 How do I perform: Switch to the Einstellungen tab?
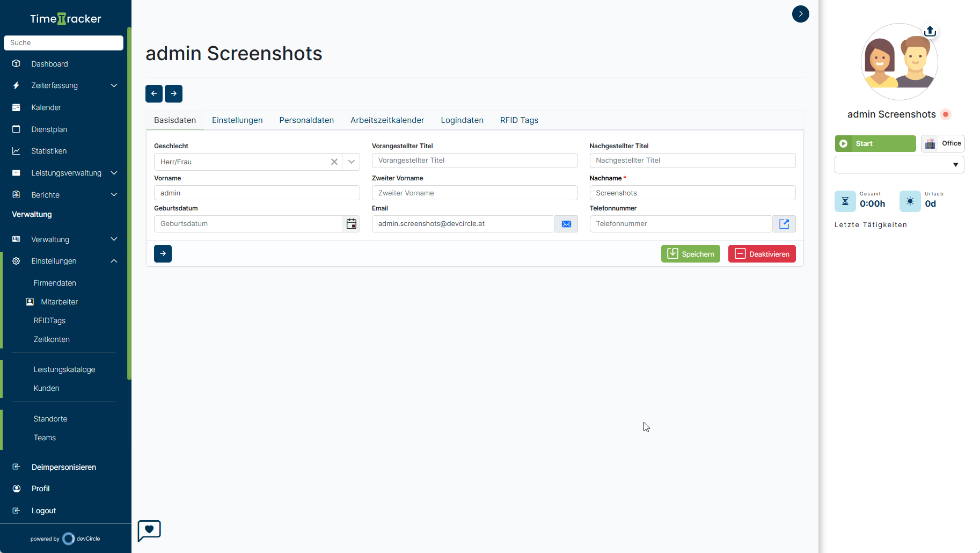[237, 120]
